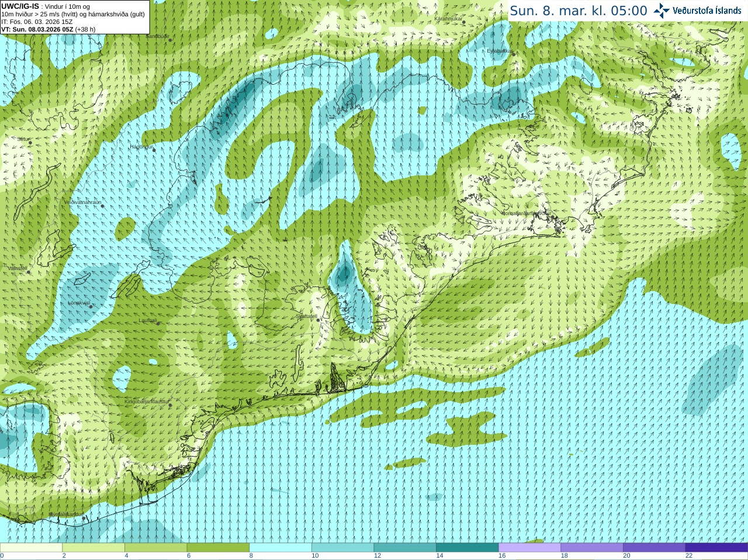Click the UWC/IG-IS model title
748x560 pixels.
tap(20, 6)
